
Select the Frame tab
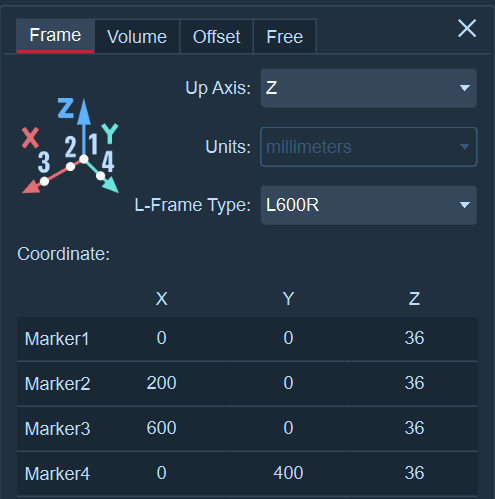click(x=55, y=36)
